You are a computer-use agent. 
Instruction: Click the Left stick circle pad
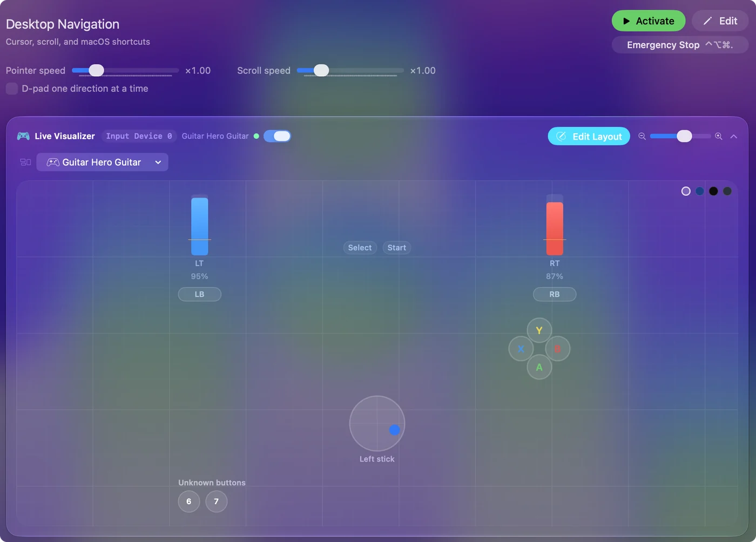(x=377, y=424)
